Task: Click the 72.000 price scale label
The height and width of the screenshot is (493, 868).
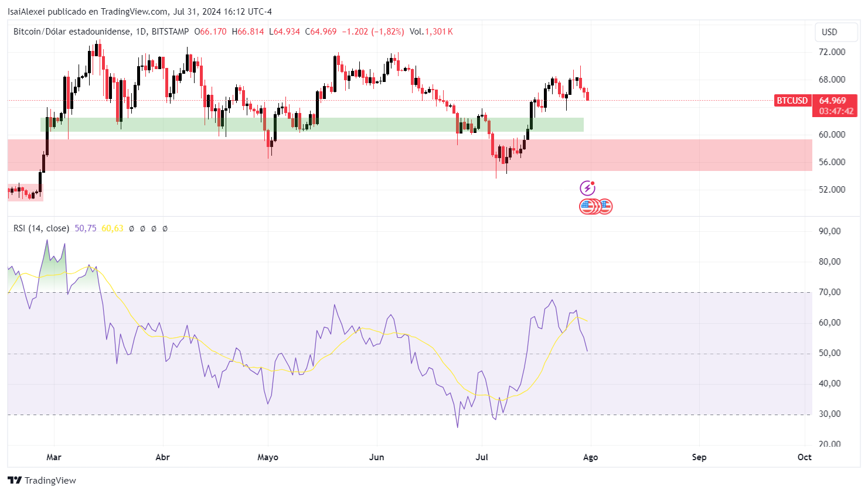Action: 832,52
